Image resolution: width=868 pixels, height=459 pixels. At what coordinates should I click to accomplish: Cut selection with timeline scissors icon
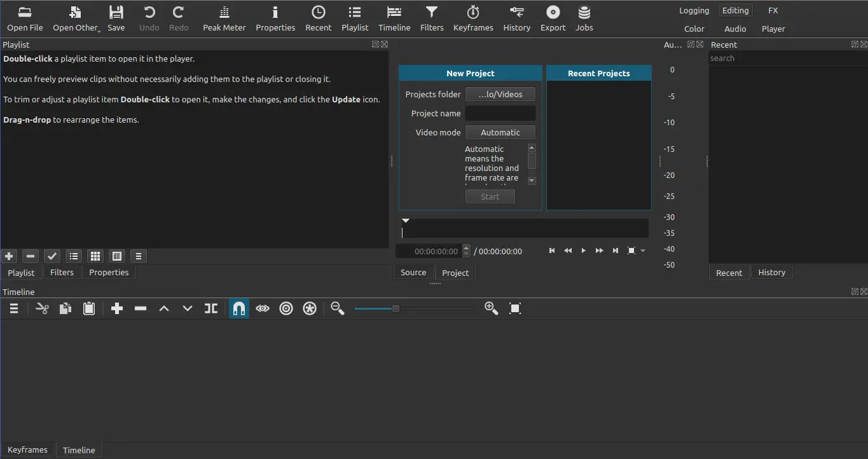(42, 308)
